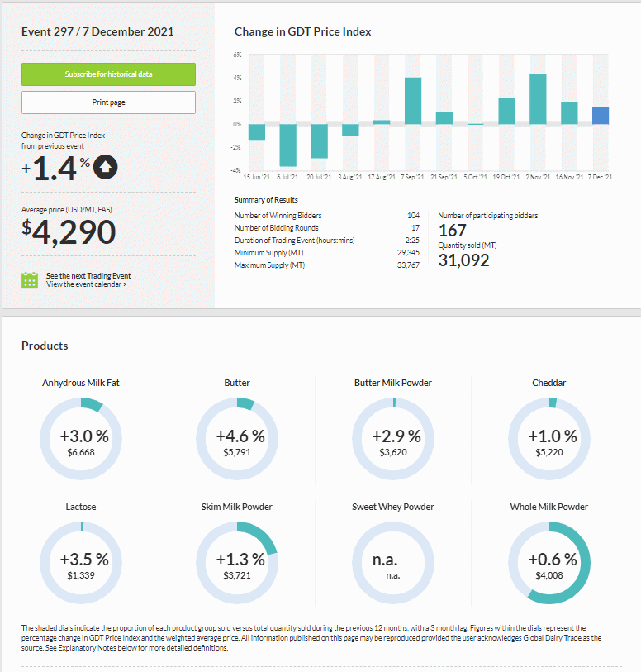
Task: Click the 5 Oct '21 chart bar
Action: pyautogui.click(x=476, y=124)
